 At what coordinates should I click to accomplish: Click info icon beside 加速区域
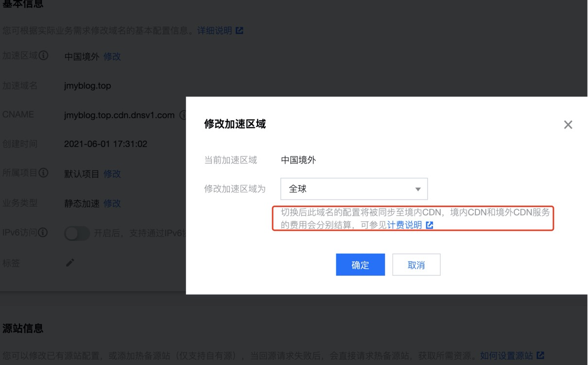click(44, 55)
